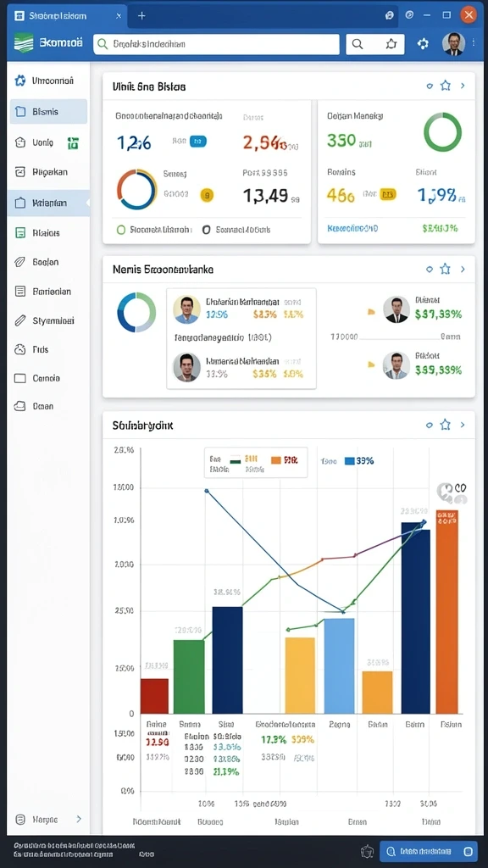Click the green Rlaiors icon in sidebar
Screen dimensions: 488x868
[x=20, y=233]
